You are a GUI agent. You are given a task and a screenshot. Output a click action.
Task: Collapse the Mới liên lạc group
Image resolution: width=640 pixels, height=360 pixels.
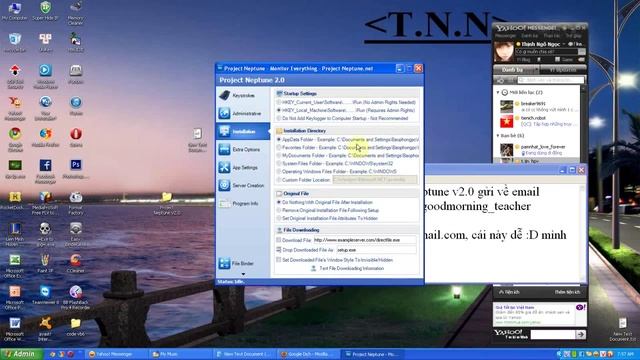coord(498,93)
